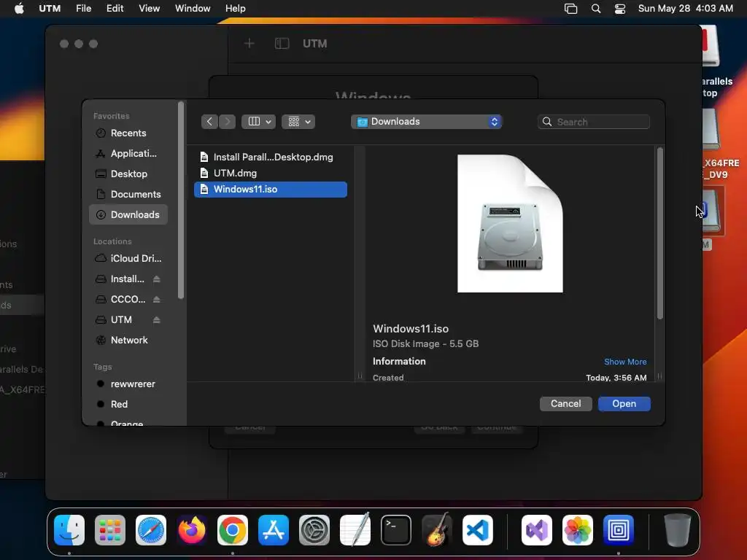Click the preview pane vertical scrollbar
This screenshot has width=747, height=560.
pyautogui.click(x=659, y=233)
